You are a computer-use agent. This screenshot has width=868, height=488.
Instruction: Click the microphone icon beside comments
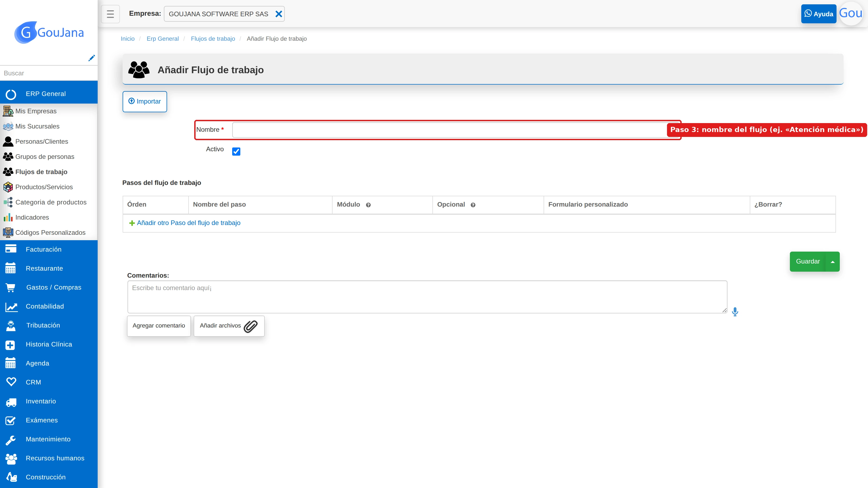(735, 312)
